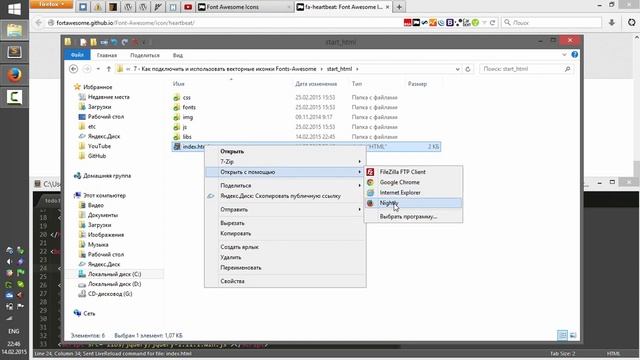Open GitHub folder in favorites
Viewport: 640px width, 360px height.
pos(97,156)
